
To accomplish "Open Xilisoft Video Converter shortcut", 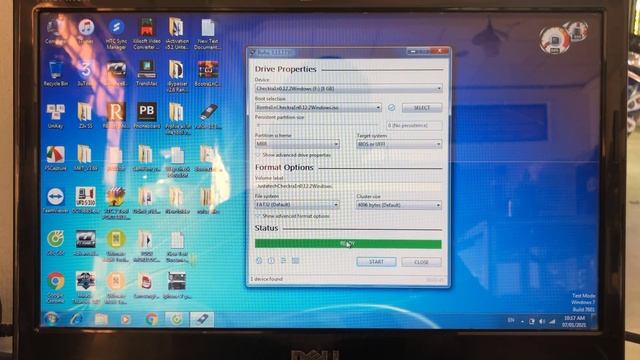I will click(146, 35).
